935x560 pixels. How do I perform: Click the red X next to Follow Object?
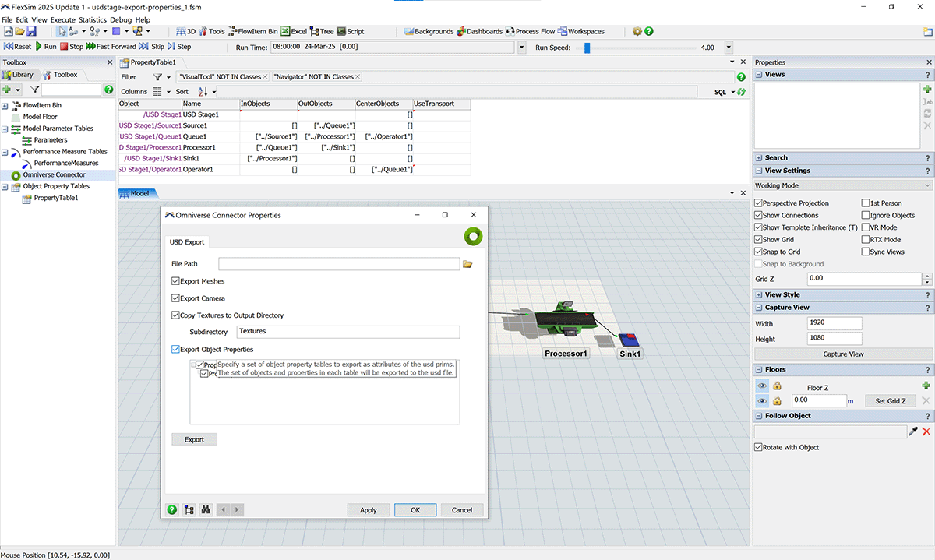(x=926, y=431)
